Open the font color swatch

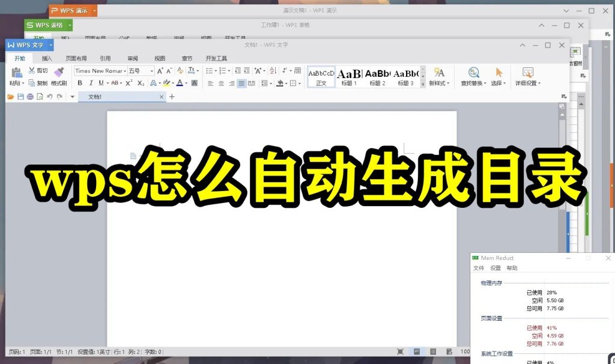179,82
